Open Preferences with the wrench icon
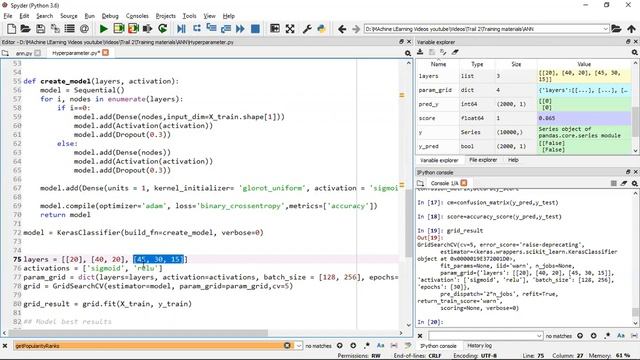 (307, 29)
